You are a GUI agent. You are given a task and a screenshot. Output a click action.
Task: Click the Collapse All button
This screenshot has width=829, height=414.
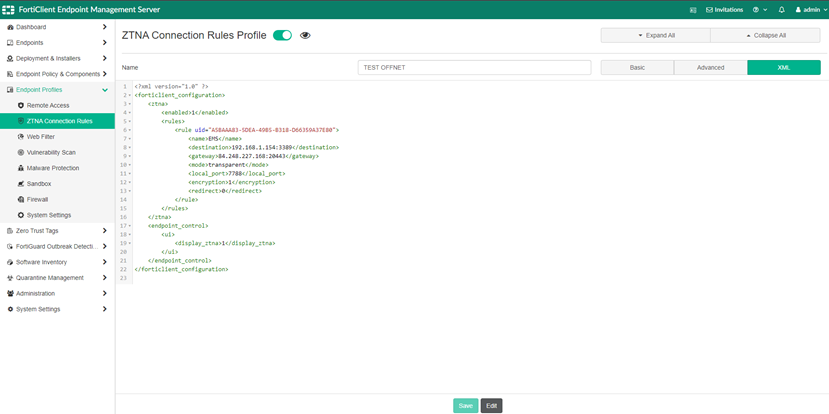click(766, 35)
